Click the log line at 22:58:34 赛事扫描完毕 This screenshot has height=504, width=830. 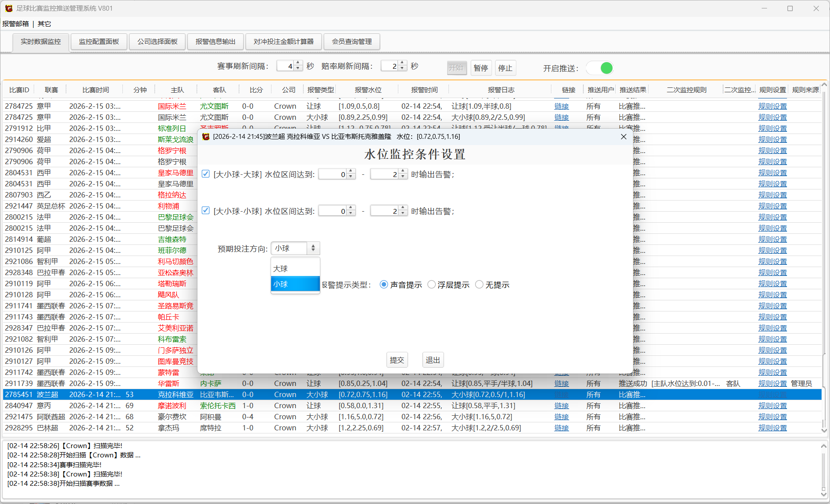55,465
